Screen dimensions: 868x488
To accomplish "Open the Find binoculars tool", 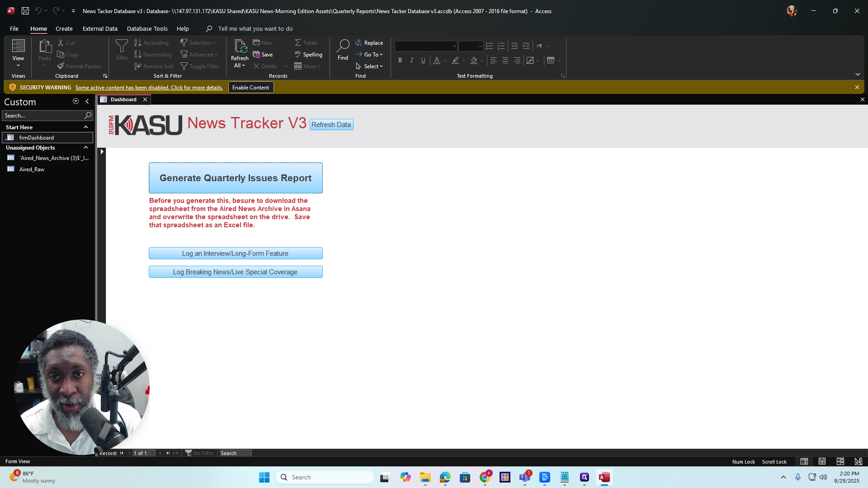I will tap(343, 50).
